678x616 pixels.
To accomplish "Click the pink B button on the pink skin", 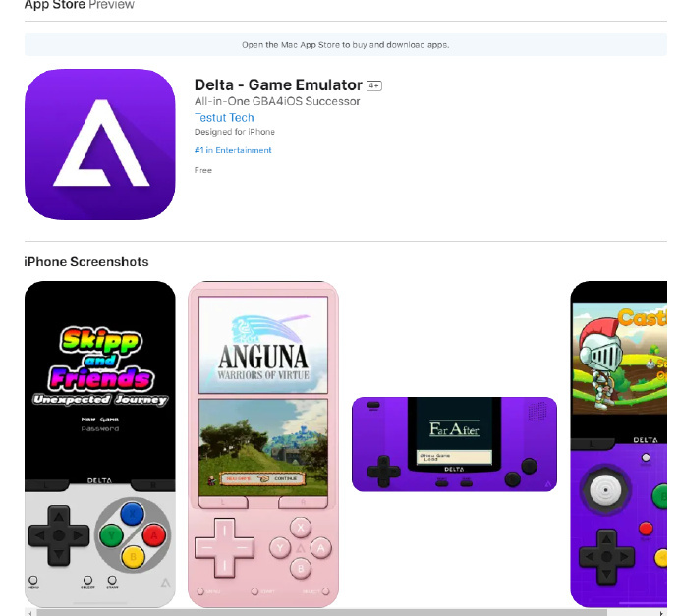I will click(x=301, y=568).
